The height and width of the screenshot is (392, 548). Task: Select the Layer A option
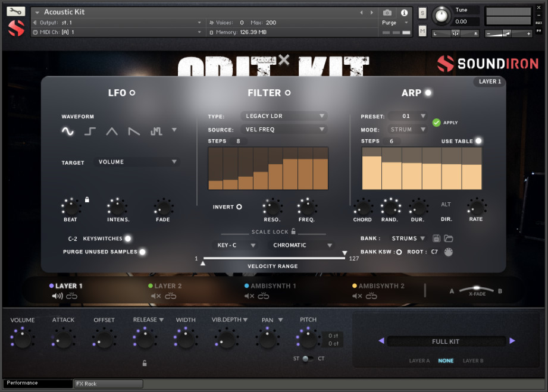pos(419,360)
